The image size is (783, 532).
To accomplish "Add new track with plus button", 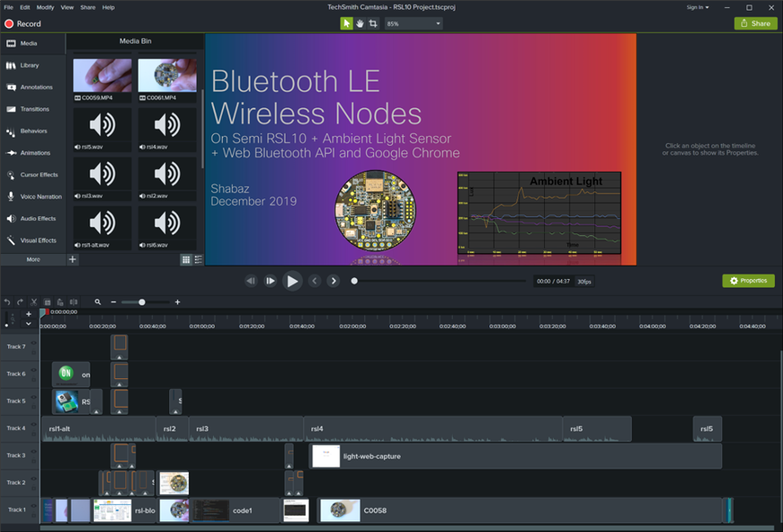I will point(29,314).
